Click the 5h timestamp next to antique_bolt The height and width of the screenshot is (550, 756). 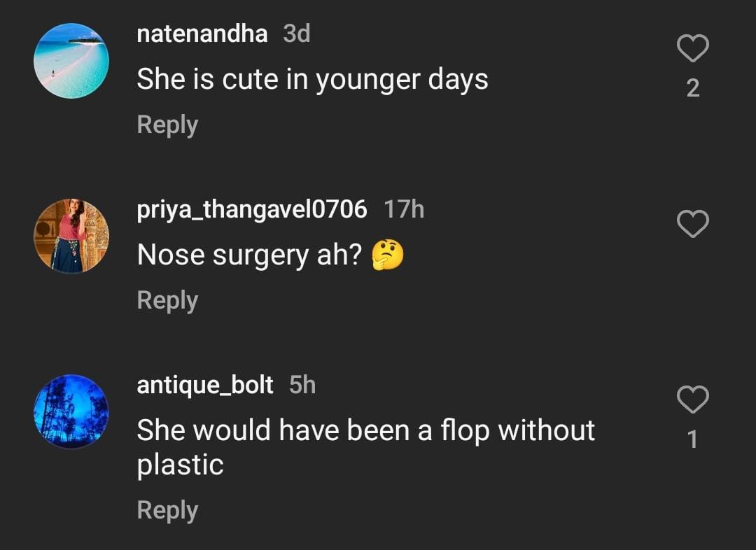click(302, 385)
